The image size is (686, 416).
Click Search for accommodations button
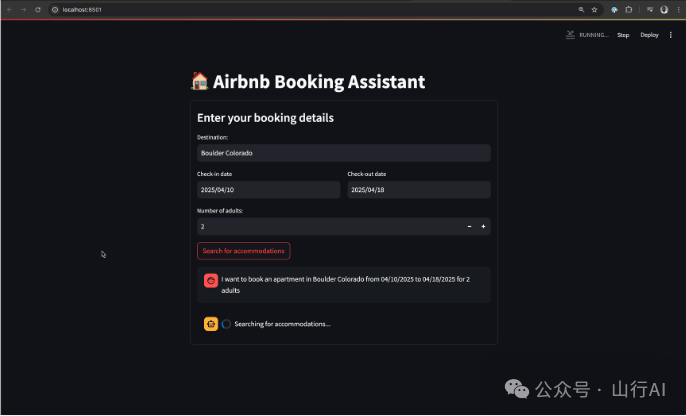(x=244, y=251)
